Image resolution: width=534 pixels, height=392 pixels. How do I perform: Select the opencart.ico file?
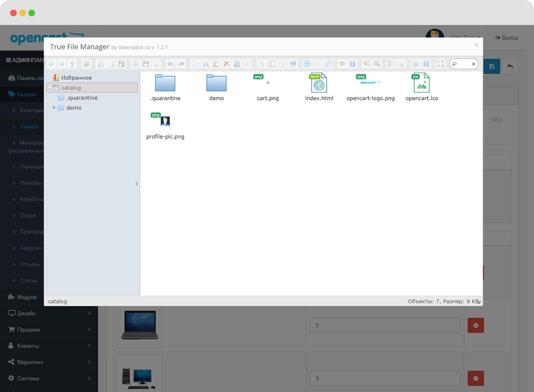pyautogui.click(x=422, y=88)
